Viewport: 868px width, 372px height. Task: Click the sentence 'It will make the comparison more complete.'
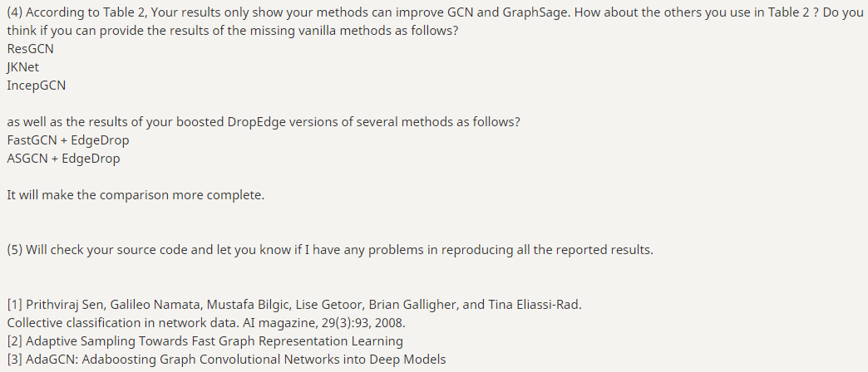136,194
